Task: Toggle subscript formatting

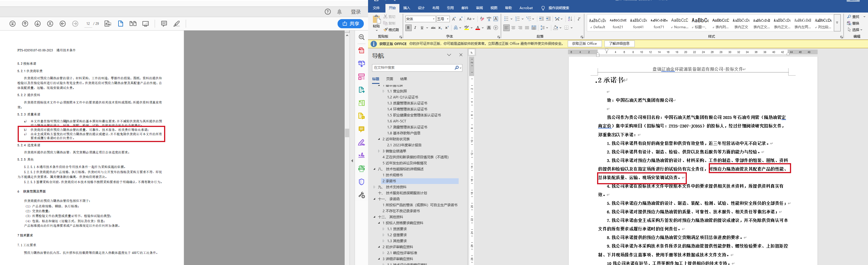Action: coord(440,28)
